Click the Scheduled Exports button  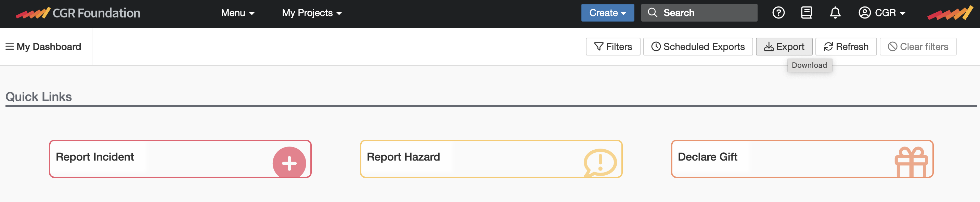point(698,47)
